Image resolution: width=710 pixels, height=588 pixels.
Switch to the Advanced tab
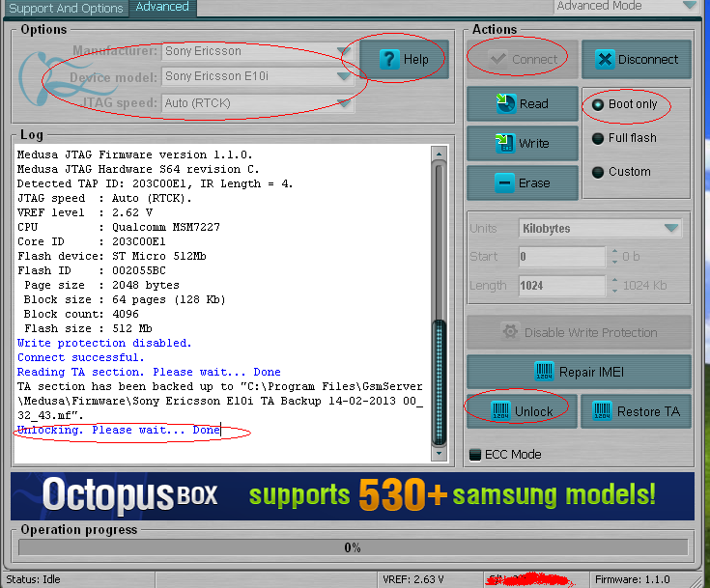coord(162,8)
